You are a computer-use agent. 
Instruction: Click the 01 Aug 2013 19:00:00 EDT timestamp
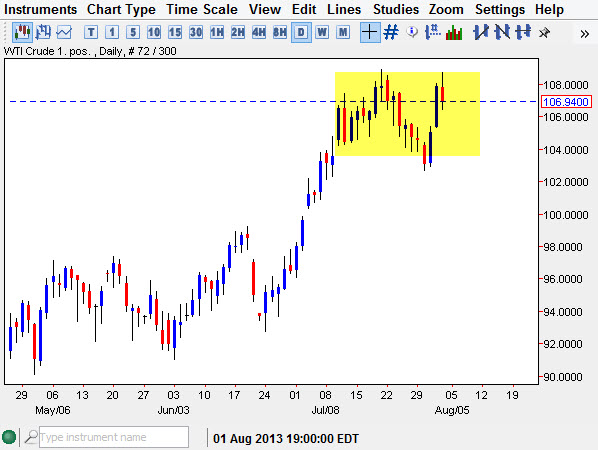tap(286, 439)
